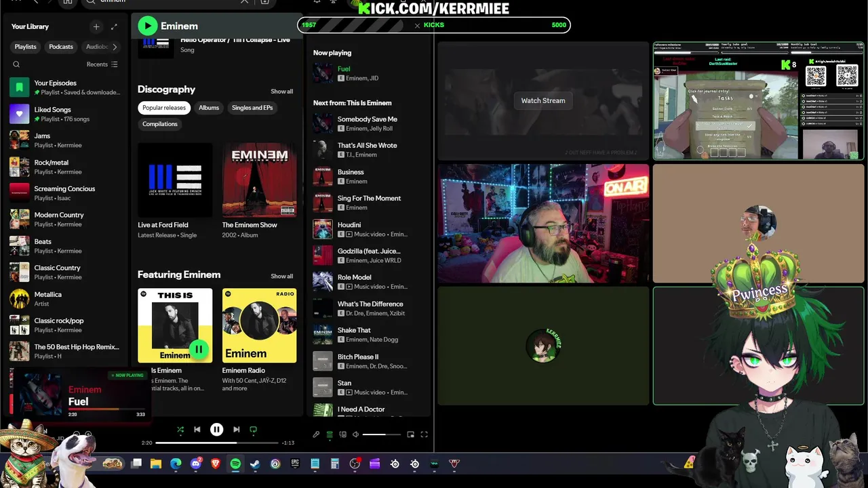Dismiss the KICKS goal bar with X
Viewport: 868px width, 488px height.
pyautogui.click(x=417, y=25)
